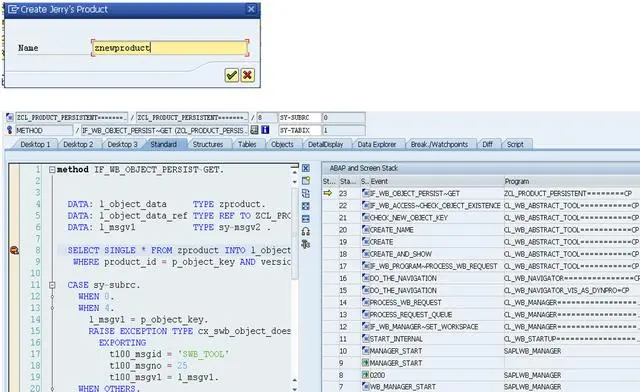
Task: Click the SELECT SINGLE statement on line 8
Action: tap(179, 250)
